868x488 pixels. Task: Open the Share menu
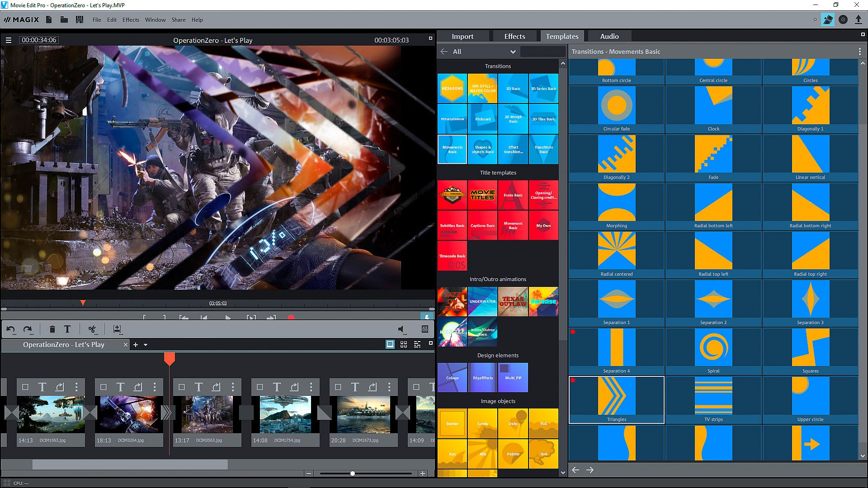click(x=178, y=20)
